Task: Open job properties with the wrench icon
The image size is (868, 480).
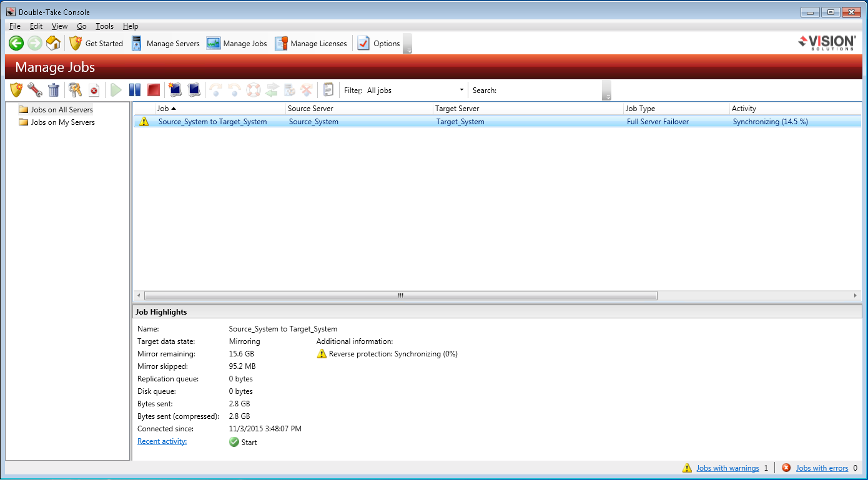Action: point(35,91)
